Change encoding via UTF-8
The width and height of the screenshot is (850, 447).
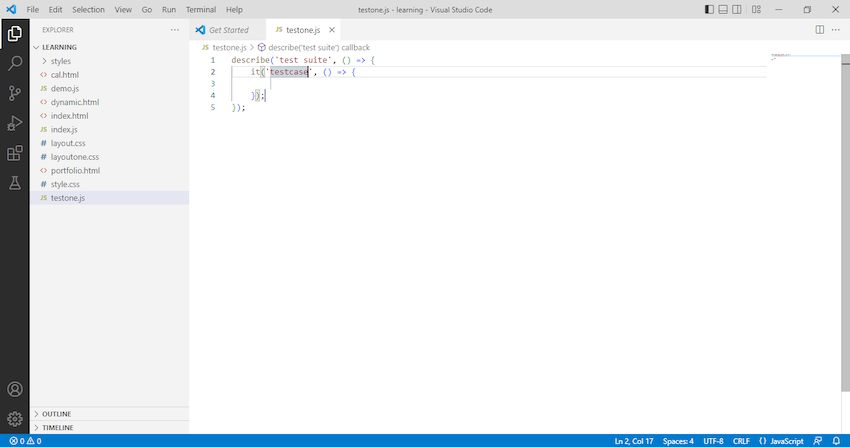713,441
